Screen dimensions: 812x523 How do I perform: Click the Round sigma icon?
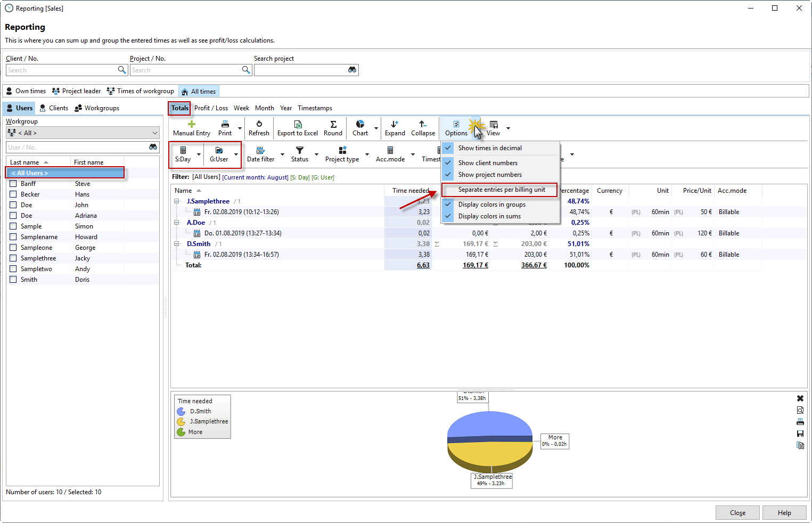(333, 124)
